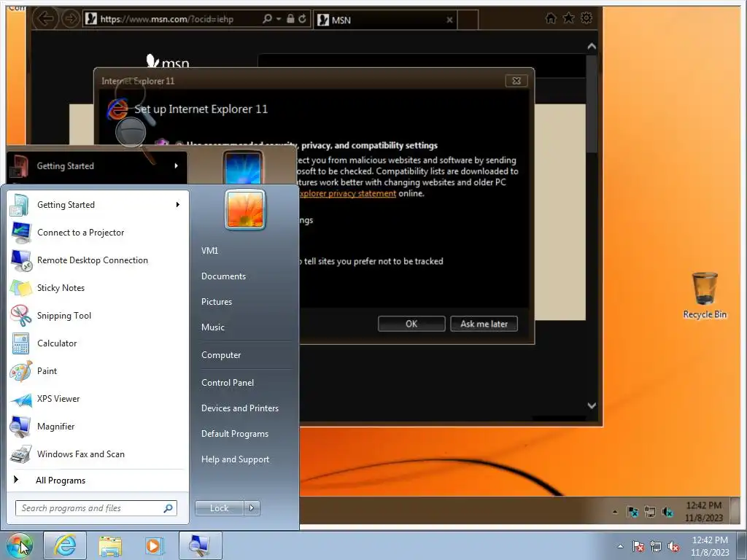Close the Internet Explorer 11 setup dialog
This screenshot has height=560, width=747.
[x=516, y=81]
